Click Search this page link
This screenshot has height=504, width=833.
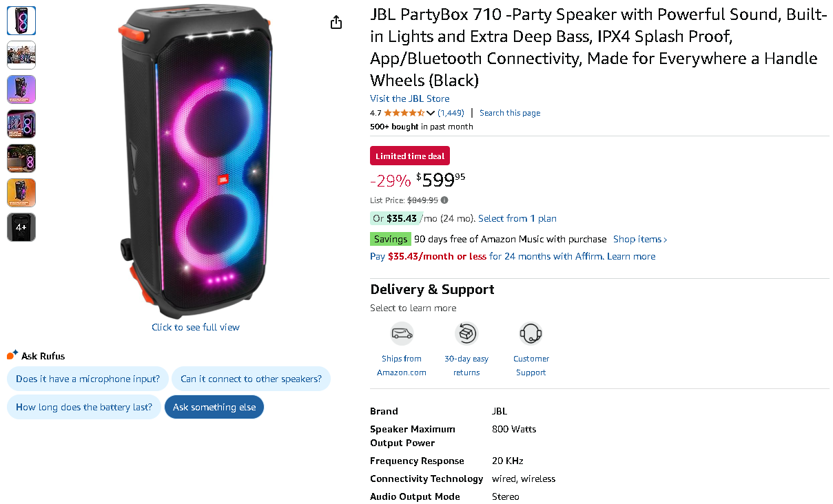(x=510, y=113)
